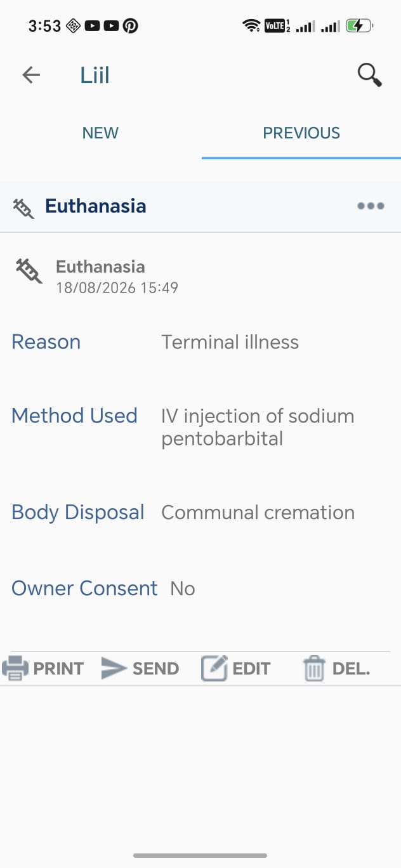Switch to the NEW tab
Screen dimensions: 401x868
pyautogui.click(x=100, y=133)
